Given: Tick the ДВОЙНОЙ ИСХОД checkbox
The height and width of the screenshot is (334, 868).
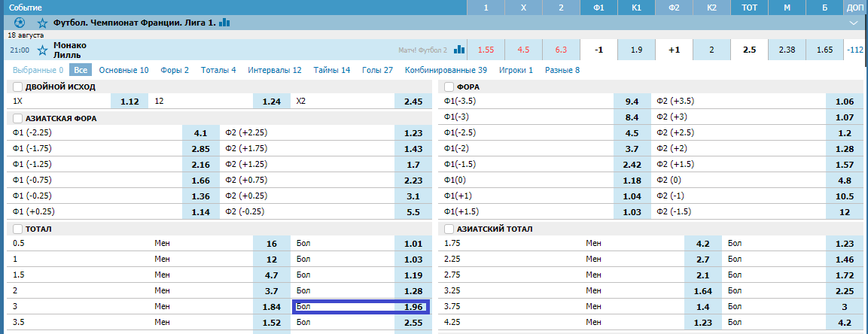Looking at the screenshot, I should pyautogui.click(x=17, y=87).
